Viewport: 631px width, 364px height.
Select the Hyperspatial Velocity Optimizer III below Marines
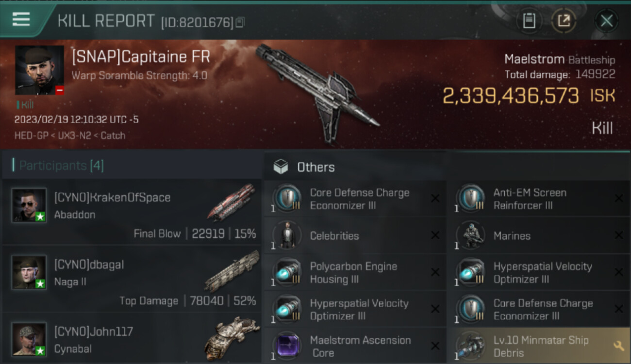click(x=537, y=272)
